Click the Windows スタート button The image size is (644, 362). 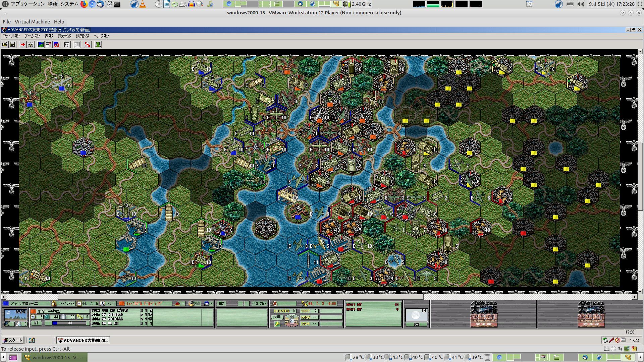pos(13,340)
